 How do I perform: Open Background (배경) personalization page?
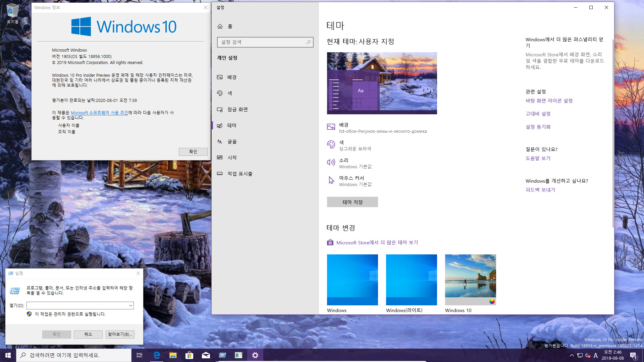pyautogui.click(x=265, y=77)
